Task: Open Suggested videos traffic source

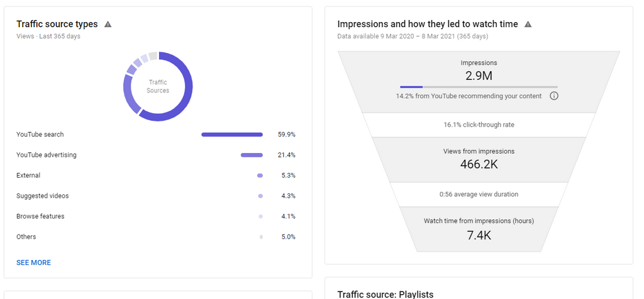Action: [43, 196]
